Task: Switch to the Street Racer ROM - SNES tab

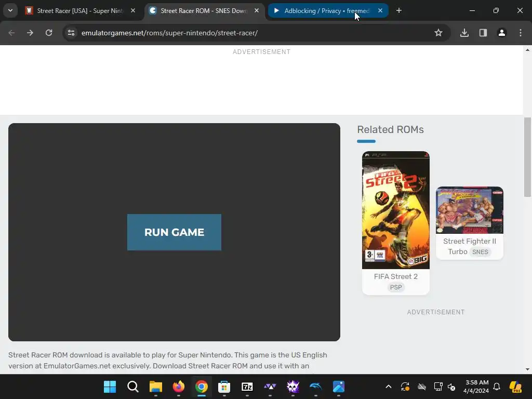Action: 204,11
